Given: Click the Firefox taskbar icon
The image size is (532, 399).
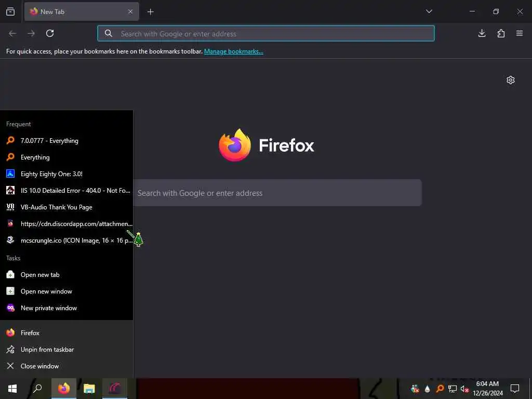Looking at the screenshot, I should (x=64, y=389).
